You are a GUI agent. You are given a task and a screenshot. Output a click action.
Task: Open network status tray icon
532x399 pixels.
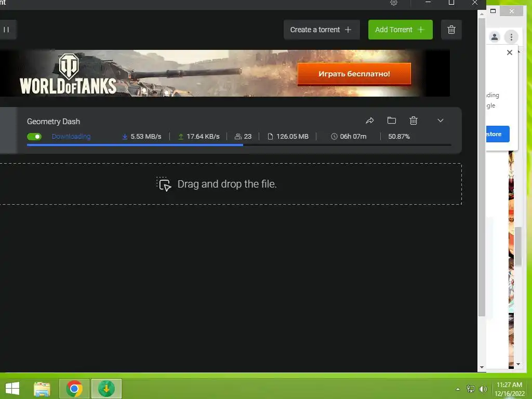[470, 389]
